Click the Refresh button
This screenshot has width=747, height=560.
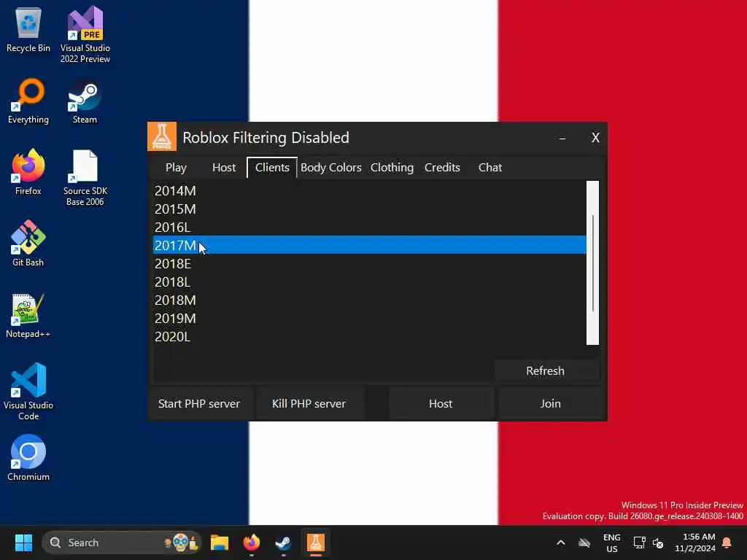pyautogui.click(x=546, y=370)
